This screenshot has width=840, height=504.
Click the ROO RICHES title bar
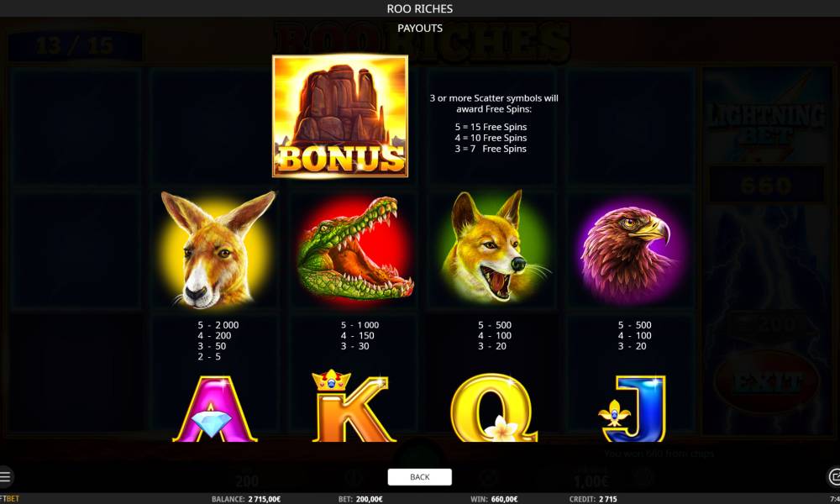click(x=420, y=8)
